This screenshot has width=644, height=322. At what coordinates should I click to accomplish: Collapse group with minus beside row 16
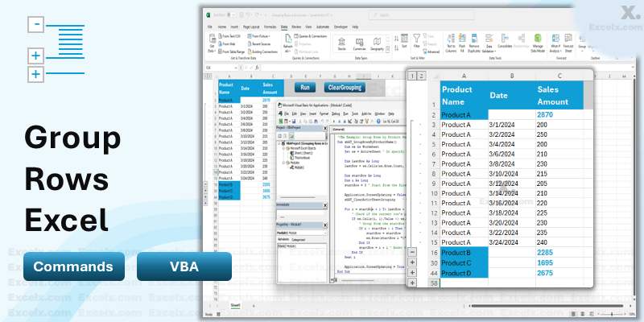(412, 252)
